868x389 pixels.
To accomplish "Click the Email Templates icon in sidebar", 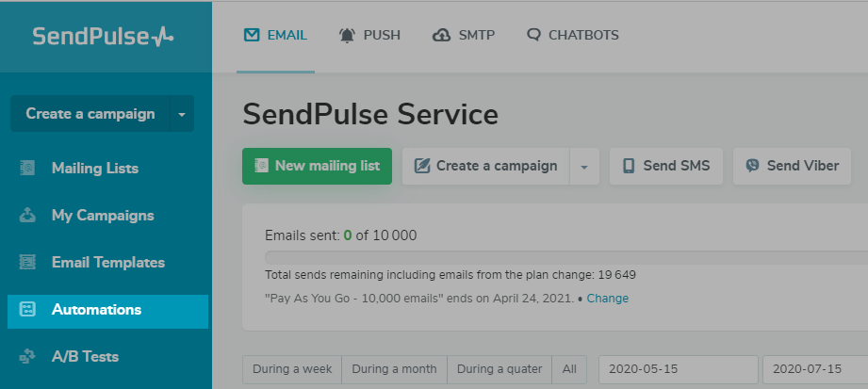I will 27,262.
